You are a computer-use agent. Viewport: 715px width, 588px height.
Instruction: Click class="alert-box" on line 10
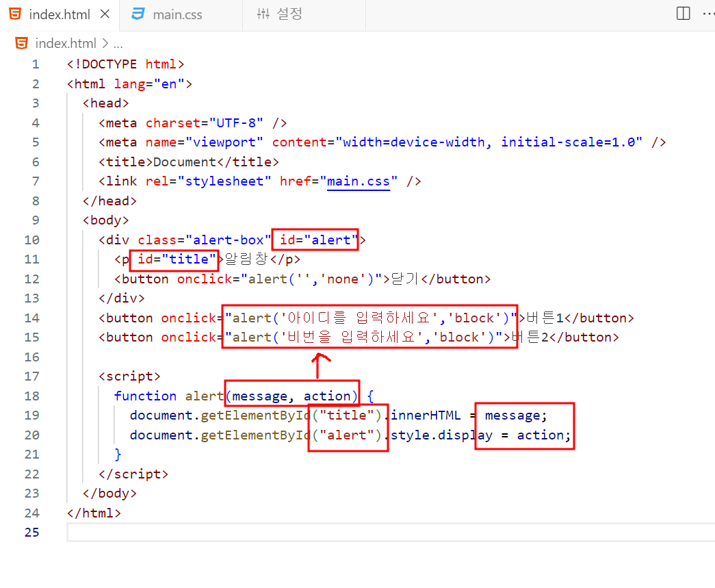click(205, 240)
